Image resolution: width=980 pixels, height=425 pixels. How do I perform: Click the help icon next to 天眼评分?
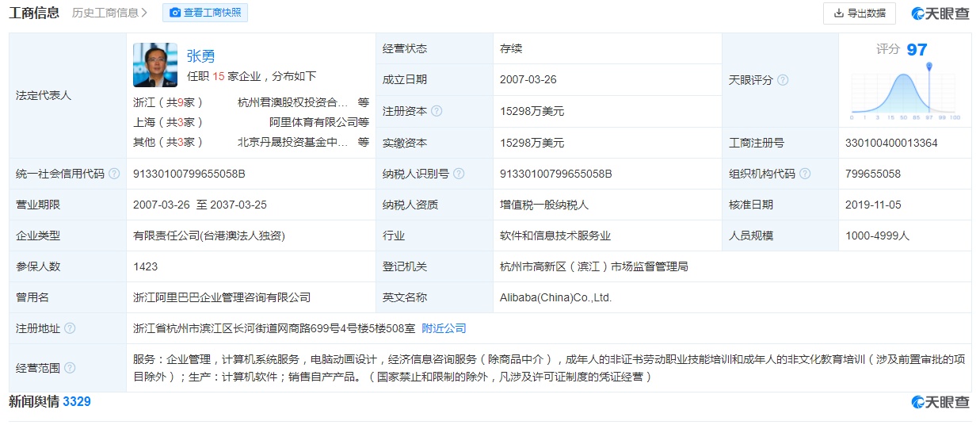(783, 80)
